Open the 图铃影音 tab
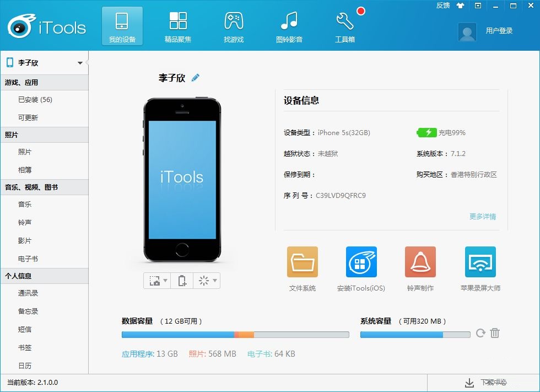 click(289, 26)
